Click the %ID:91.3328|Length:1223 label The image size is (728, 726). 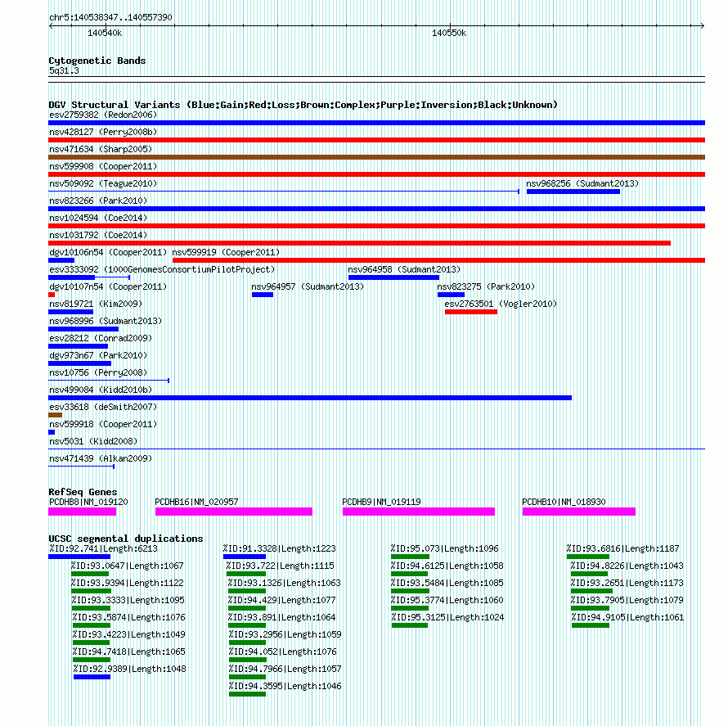click(279, 548)
